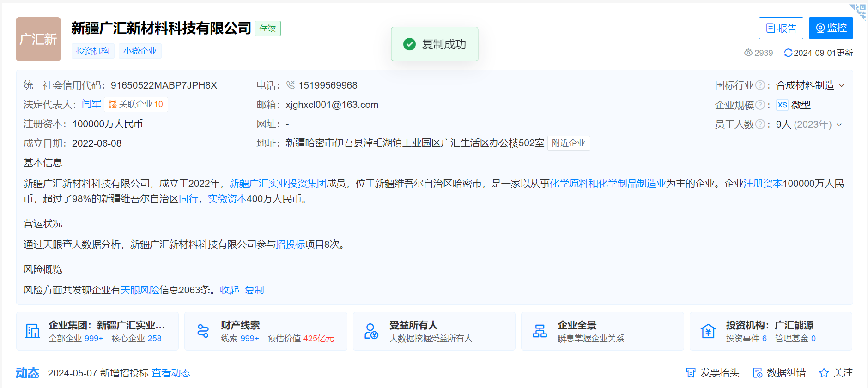
Task: Click the 投资机构: 广汇能源 card title
Action: click(x=770, y=325)
